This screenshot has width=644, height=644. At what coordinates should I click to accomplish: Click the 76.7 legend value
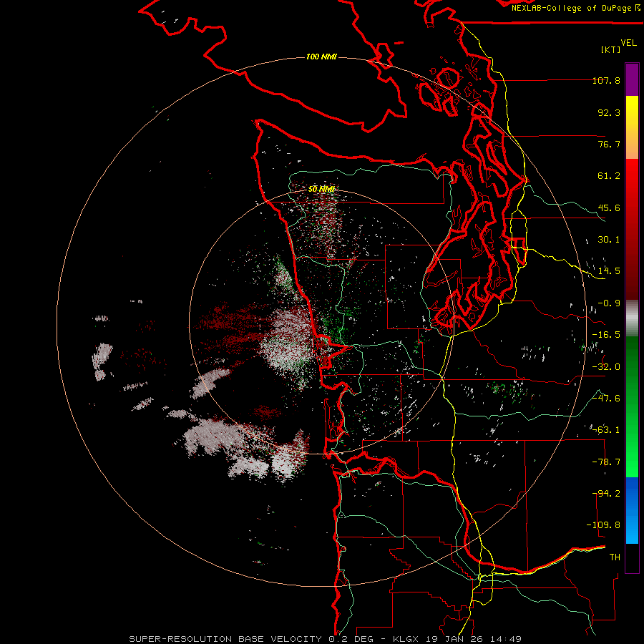(x=609, y=144)
